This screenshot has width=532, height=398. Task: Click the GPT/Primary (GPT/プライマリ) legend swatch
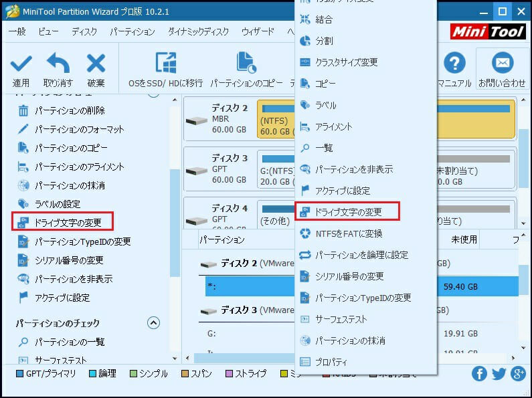click(19, 374)
